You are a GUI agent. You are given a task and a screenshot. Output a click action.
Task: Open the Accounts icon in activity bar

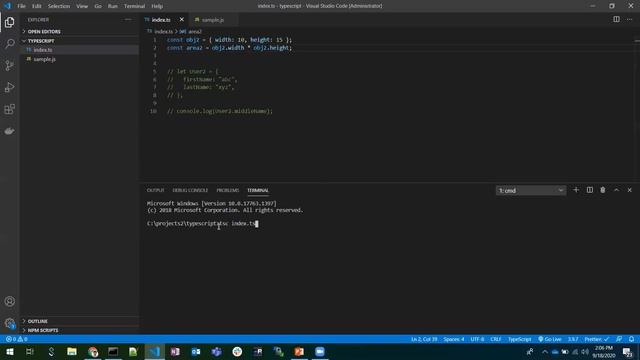(x=10, y=302)
